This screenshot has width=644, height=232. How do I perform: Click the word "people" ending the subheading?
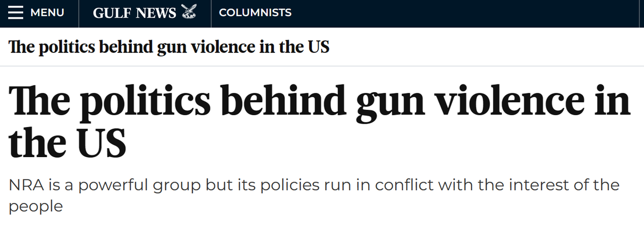pyautogui.click(x=36, y=206)
